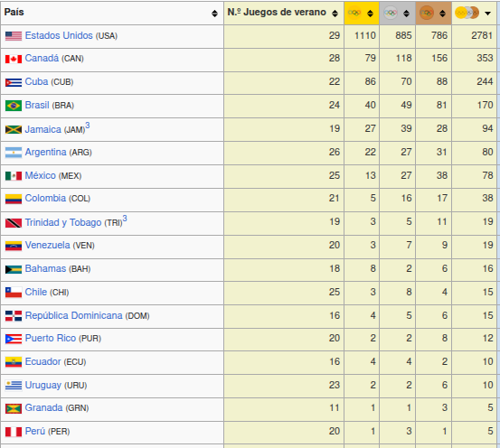Click the República Dominicana flag icon
Viewport: 500px width, 448px height.
click(14, 316)
